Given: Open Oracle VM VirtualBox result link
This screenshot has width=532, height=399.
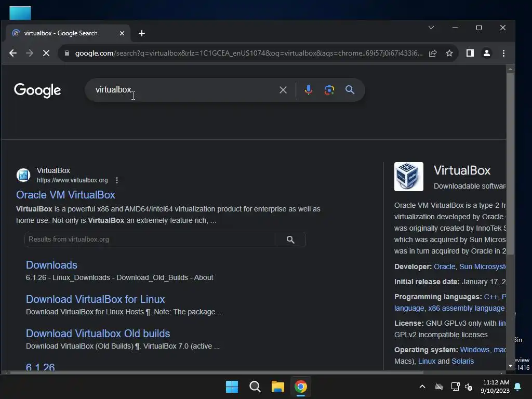Looking at the screenshot, I should click(65, 195).
